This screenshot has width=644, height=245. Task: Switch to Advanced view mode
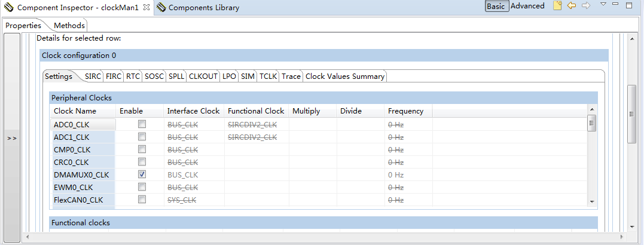(528, 6)
